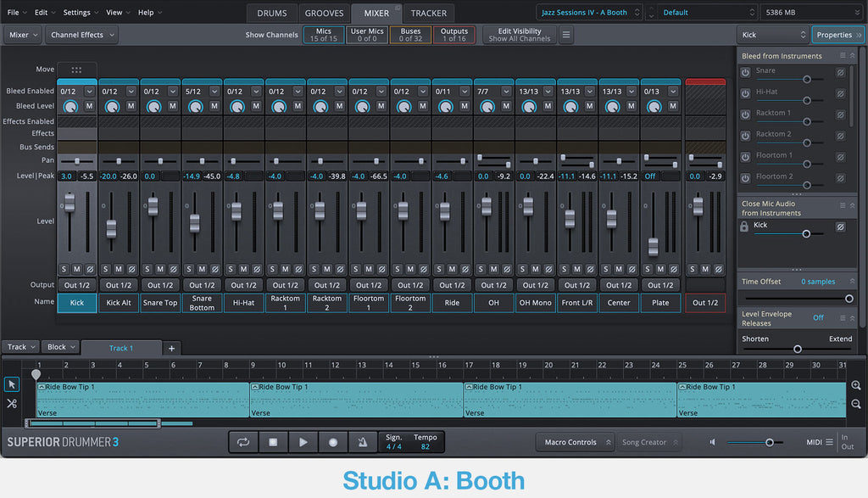Viewport: 868px width, 498px height.
Task: Open the Bleed from Instruments options menu
Action: coord(843,55)
